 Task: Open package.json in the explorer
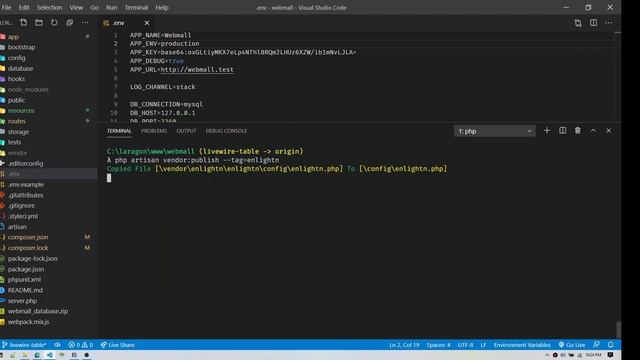coord(48,269)
